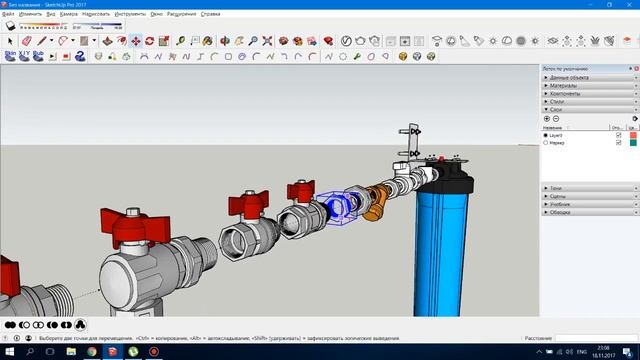This screenshot has height=360, width=640.
Task: Toggle visibility checkbox for Layer0
Action: pyautogui.click(x=618, y=135)
